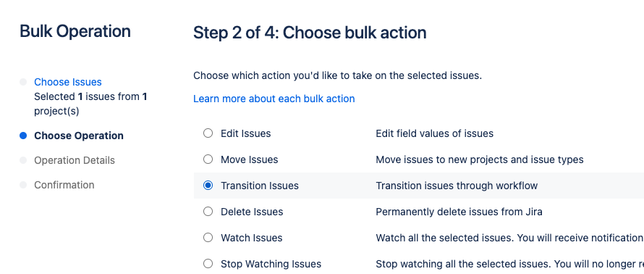Click the Operation Details step label
The width and height of the screenshot is (644, 274).
(x=75, y=160)
